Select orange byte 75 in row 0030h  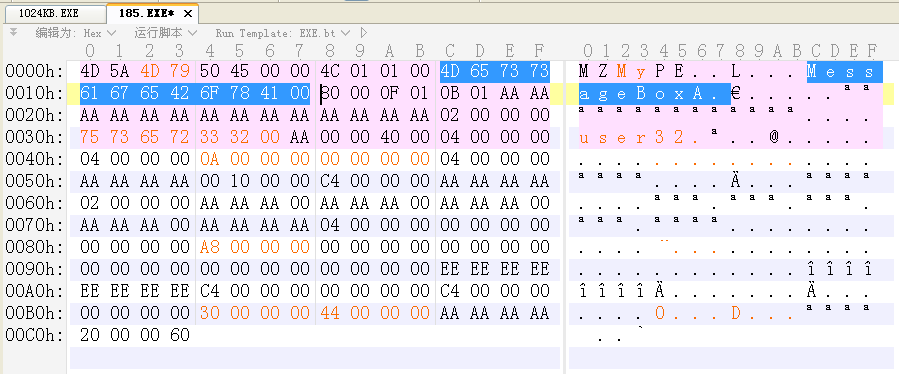[x=90, y=137]
